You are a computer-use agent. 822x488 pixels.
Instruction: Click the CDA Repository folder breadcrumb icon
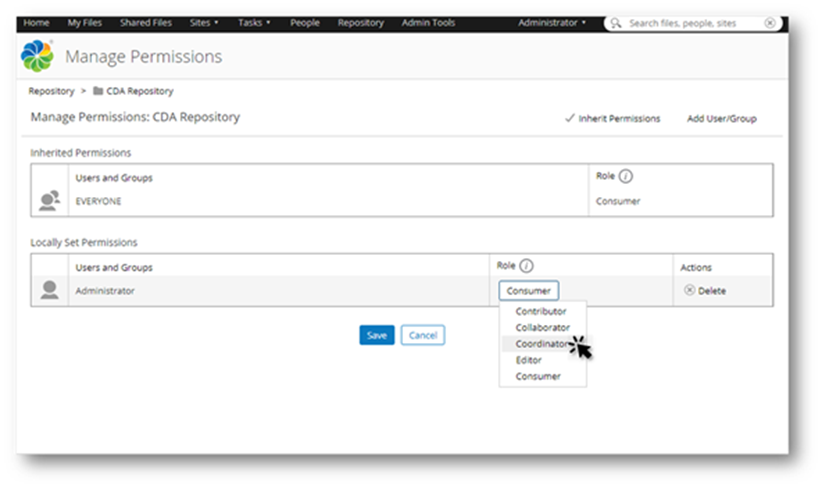tap(98, 91)
